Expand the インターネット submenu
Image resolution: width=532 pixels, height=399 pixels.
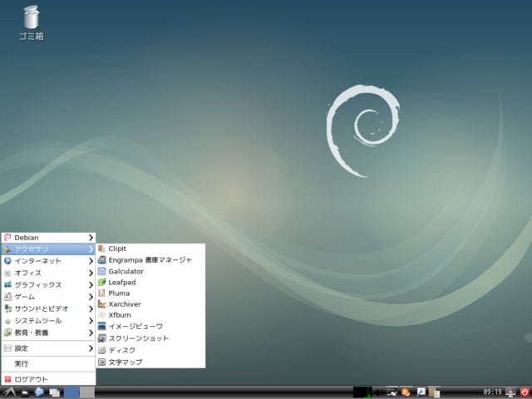pyautogui.click(x=48, y=261)
